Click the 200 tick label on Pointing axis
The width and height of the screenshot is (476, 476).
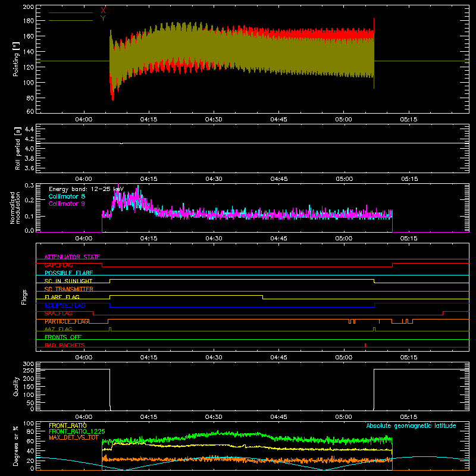(x=28, y=7)
